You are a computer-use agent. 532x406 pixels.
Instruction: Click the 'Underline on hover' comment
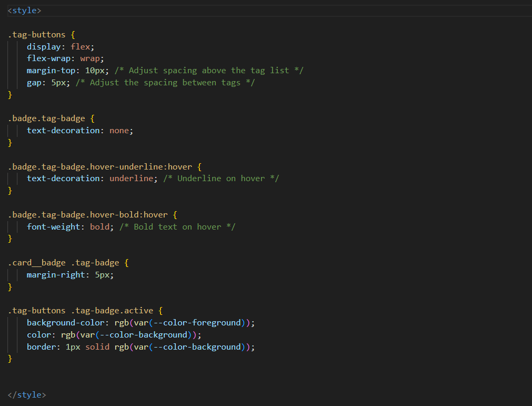[221, 179]
